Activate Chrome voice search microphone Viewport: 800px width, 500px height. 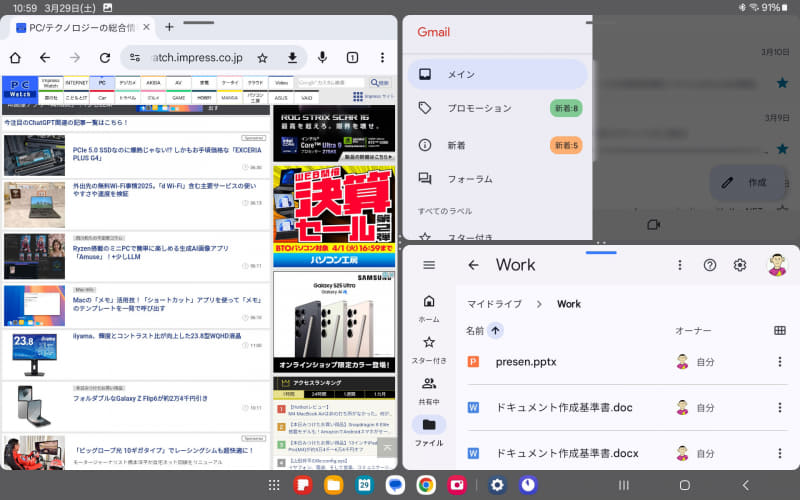click(x=322, y=58)
